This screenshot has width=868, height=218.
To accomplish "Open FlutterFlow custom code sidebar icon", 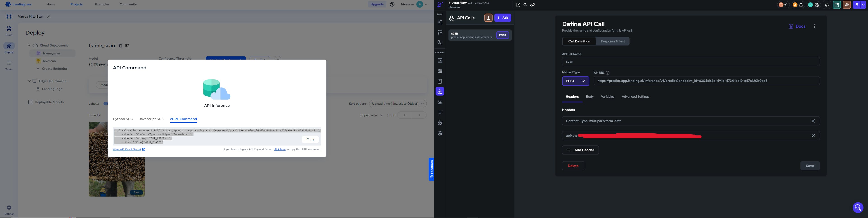I will click(440, 112).
